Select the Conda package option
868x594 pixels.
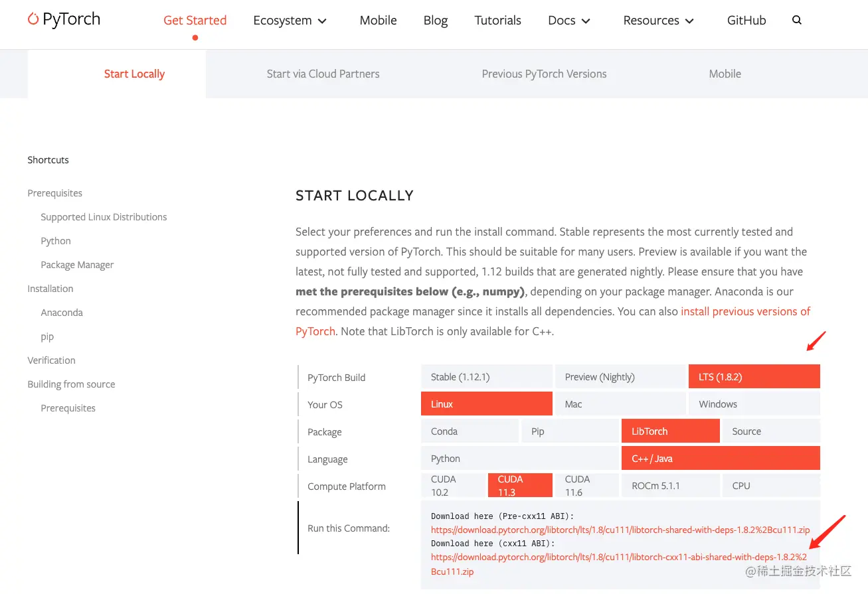[x=470, y=431]
